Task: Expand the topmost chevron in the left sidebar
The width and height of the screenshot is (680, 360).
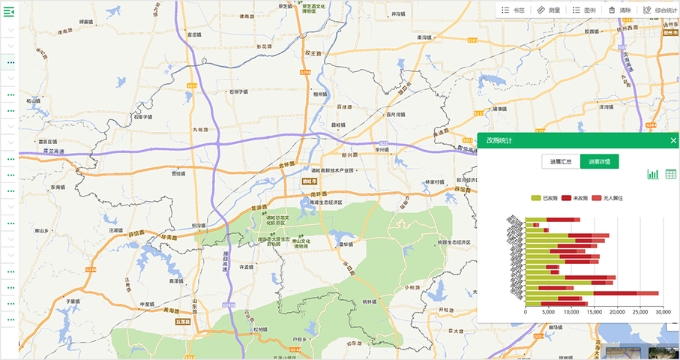Action: click(x=11, y=30)
